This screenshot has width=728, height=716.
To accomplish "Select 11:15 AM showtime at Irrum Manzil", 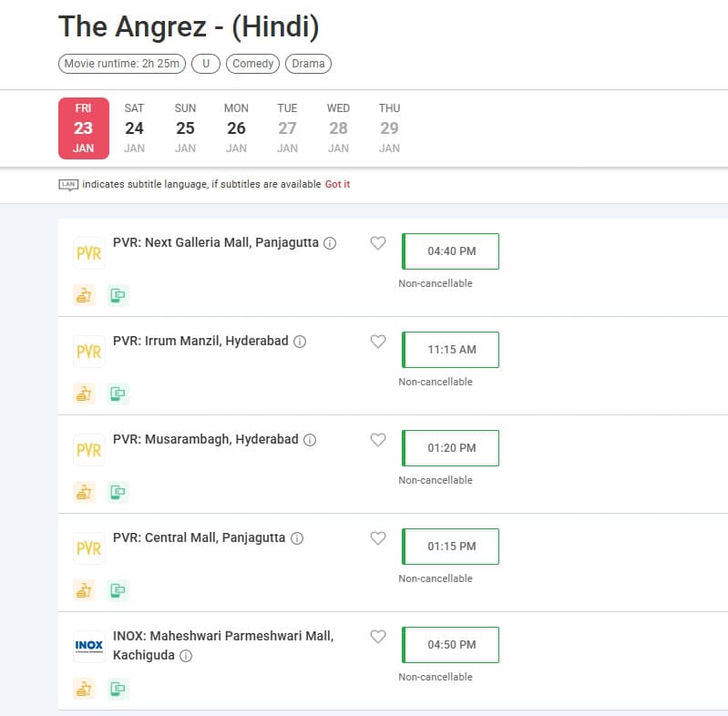I will coord(451,350).
